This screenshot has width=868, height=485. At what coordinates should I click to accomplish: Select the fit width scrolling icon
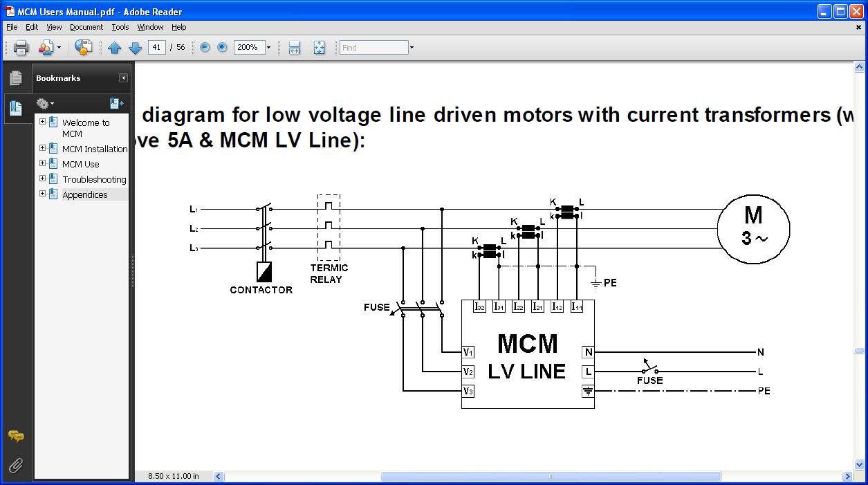[x=294, y=48]
